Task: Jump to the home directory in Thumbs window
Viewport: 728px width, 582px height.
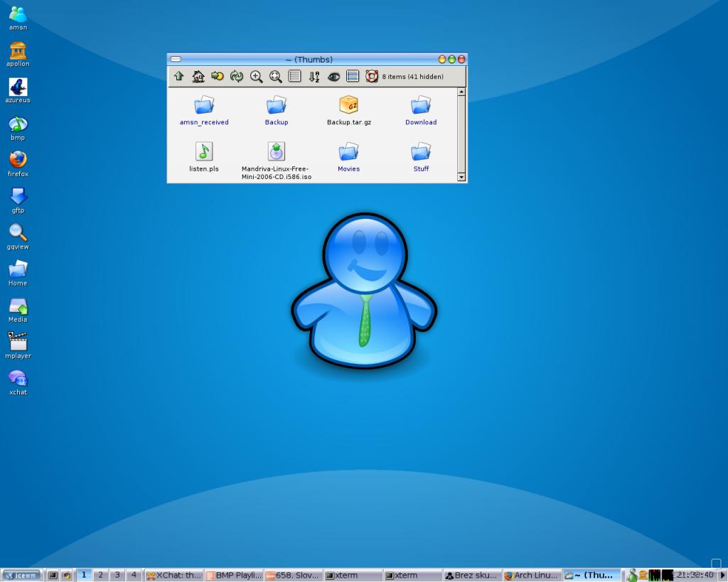Action: 198,76
